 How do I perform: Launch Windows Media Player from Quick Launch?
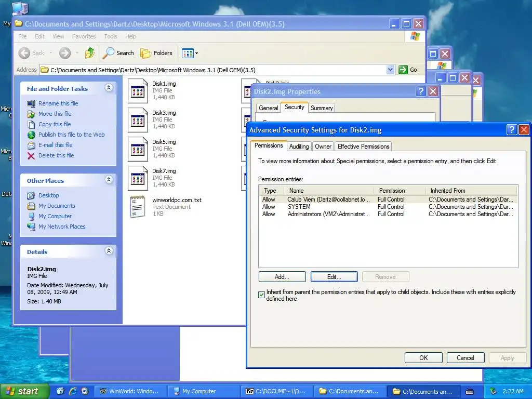(85, 391)
